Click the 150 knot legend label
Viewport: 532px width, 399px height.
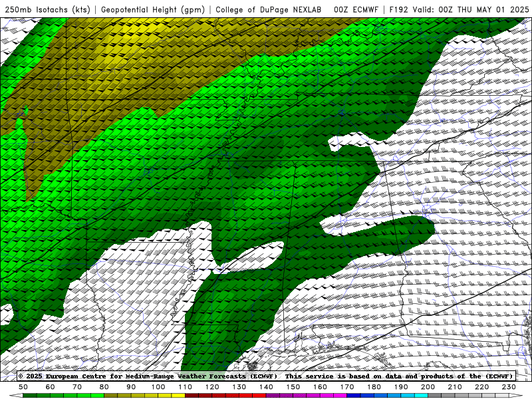click(x=293, y=387)
